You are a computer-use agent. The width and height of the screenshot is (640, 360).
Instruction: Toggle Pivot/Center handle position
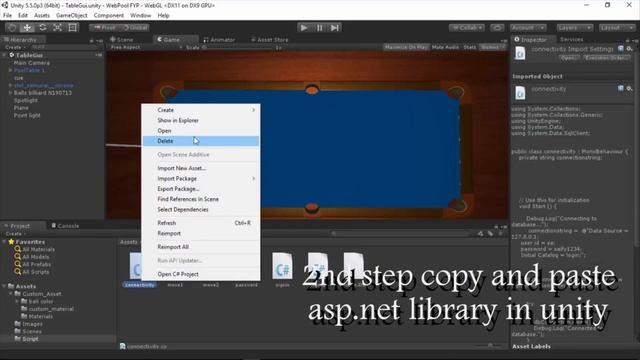point(104,28)
